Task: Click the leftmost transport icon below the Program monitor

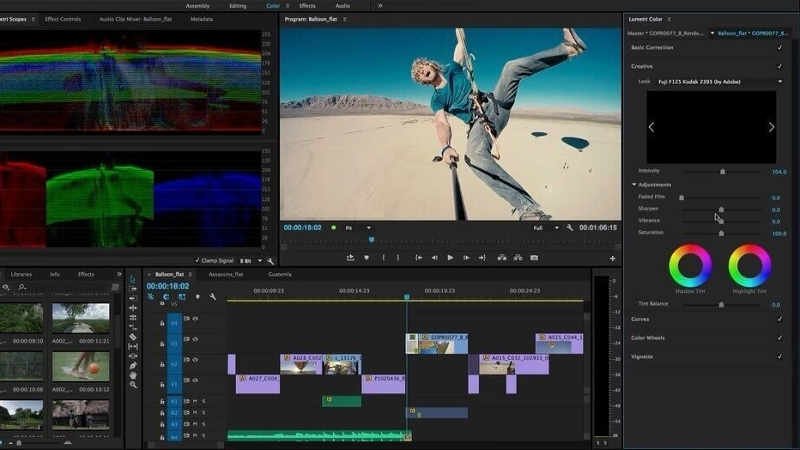Action: tap(350, 258)
